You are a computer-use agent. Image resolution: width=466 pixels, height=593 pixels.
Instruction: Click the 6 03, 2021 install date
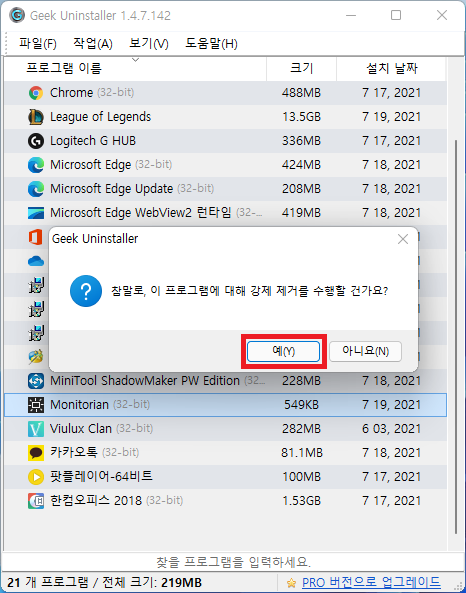point(391,429)
